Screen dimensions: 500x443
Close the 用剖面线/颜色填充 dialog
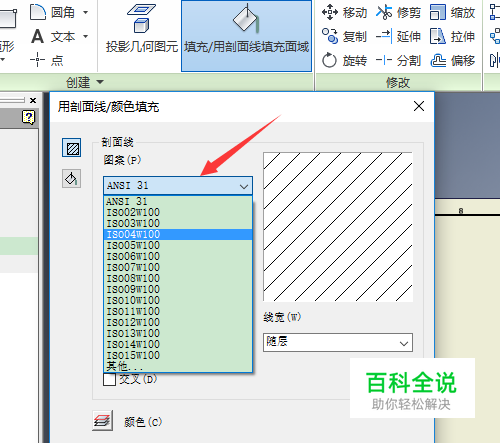coord(419,106)
